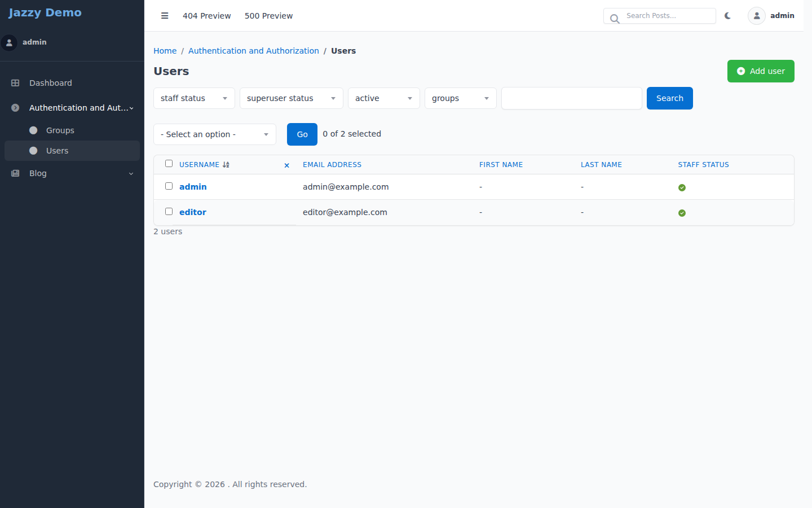Select the admin row checkbox
This screenshot has height=508, width=812.
pos(169,186)
